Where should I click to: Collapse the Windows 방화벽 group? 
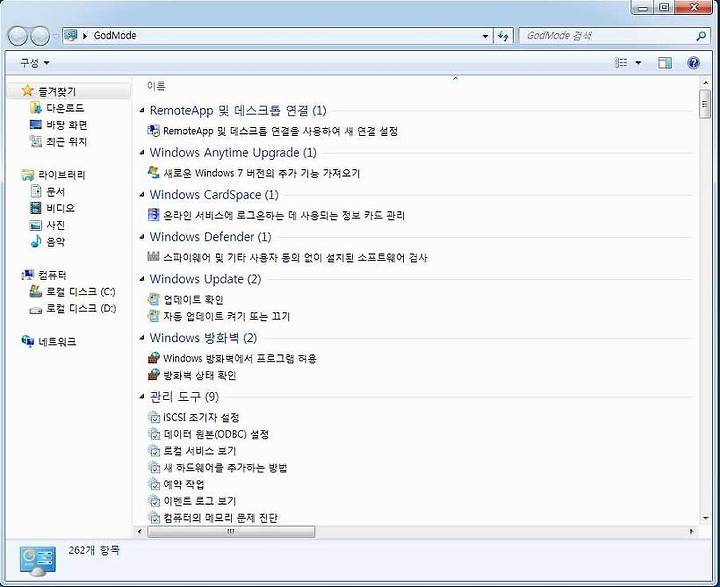[142, 338]
